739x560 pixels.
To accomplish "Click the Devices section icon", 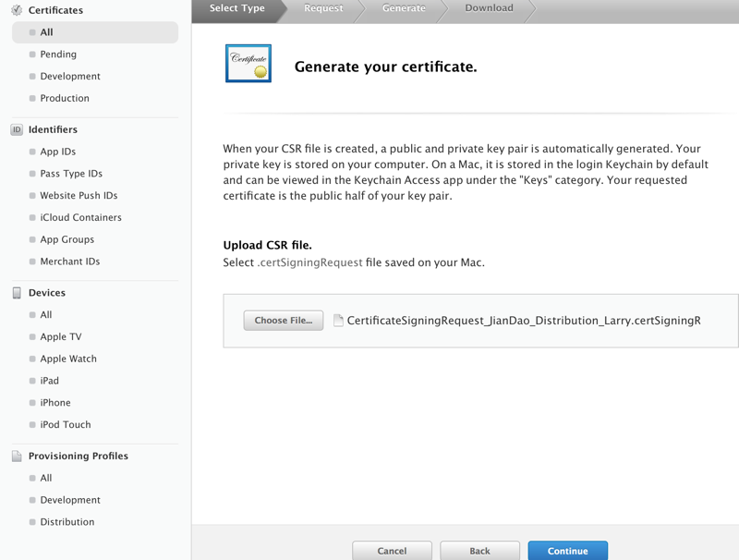I will 17,293.
